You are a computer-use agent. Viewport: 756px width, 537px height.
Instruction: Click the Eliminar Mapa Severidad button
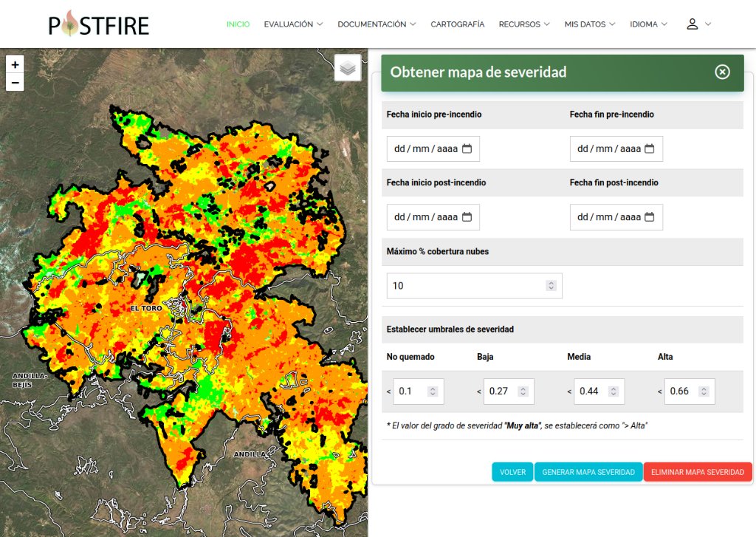click(698, 472)
